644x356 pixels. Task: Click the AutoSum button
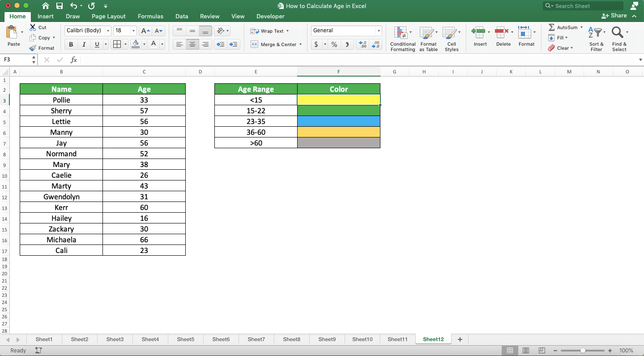point(563,27)
